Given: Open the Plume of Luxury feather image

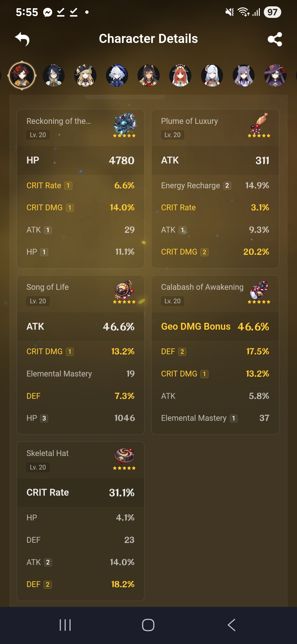Looking at the screenshot, I should point(259,123).
